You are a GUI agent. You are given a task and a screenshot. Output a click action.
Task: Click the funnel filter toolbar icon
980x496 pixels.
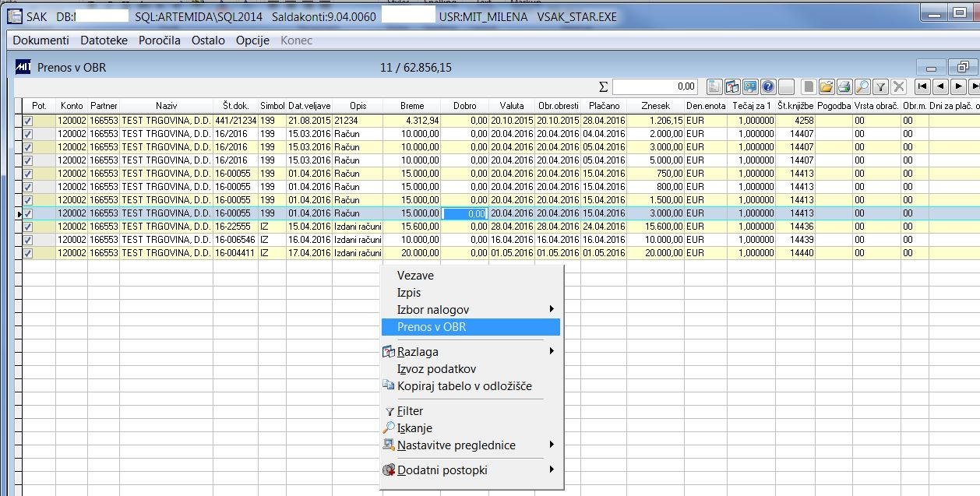click(880, 86)
